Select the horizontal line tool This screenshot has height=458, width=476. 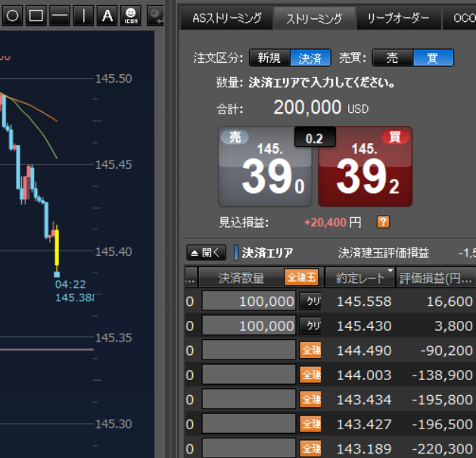coord(60,15)
